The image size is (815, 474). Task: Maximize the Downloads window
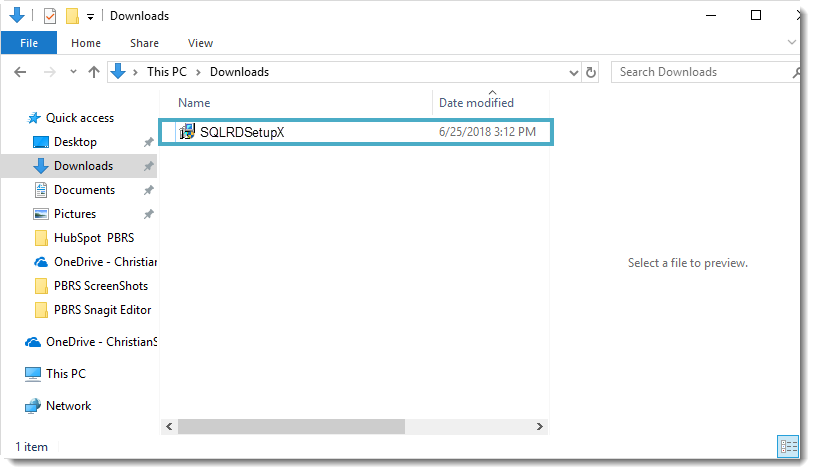click(x=756, y=16)
